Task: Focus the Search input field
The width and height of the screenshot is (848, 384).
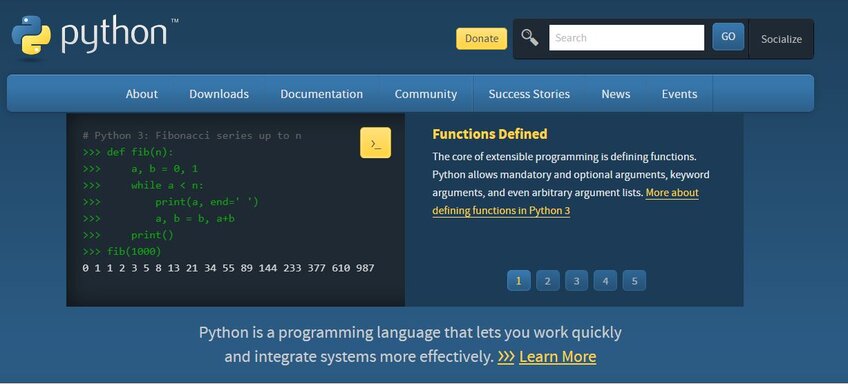Action: (626, 38)
